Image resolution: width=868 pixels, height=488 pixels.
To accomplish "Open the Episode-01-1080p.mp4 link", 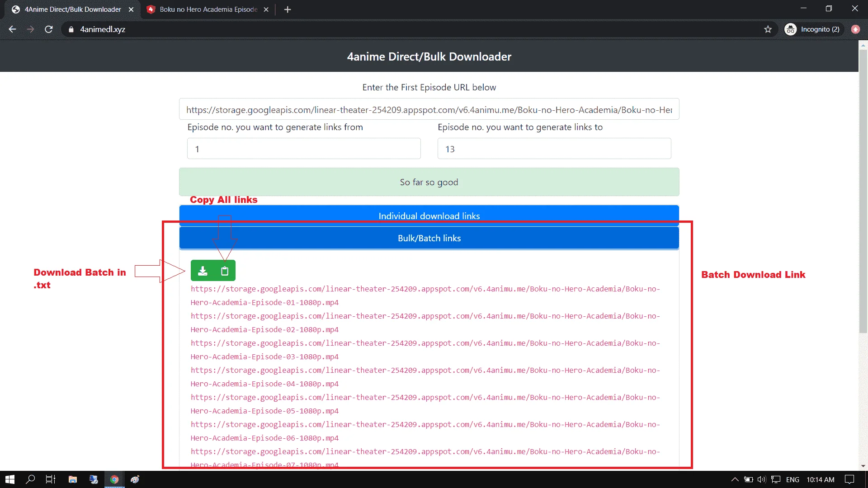I will 425,296.
